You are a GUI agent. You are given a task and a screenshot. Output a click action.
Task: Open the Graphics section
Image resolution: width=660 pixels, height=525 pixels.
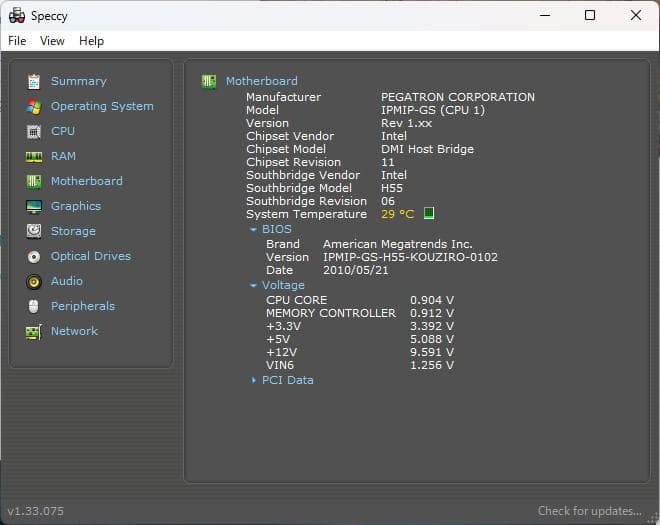coord(76,206)
